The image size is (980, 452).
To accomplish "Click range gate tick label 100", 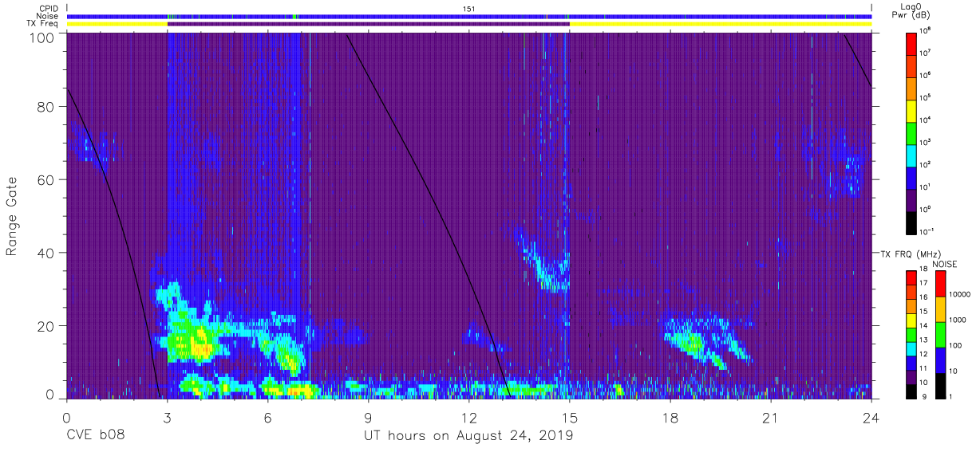I will point(41,37).
